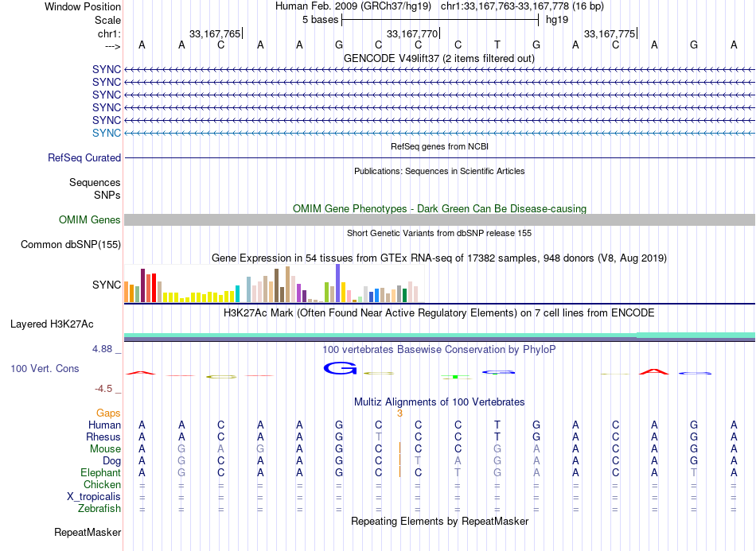Click the orange Gaps label
This screenshot has width=756, height=551.
pyautogui.click(x=108, y=413)
